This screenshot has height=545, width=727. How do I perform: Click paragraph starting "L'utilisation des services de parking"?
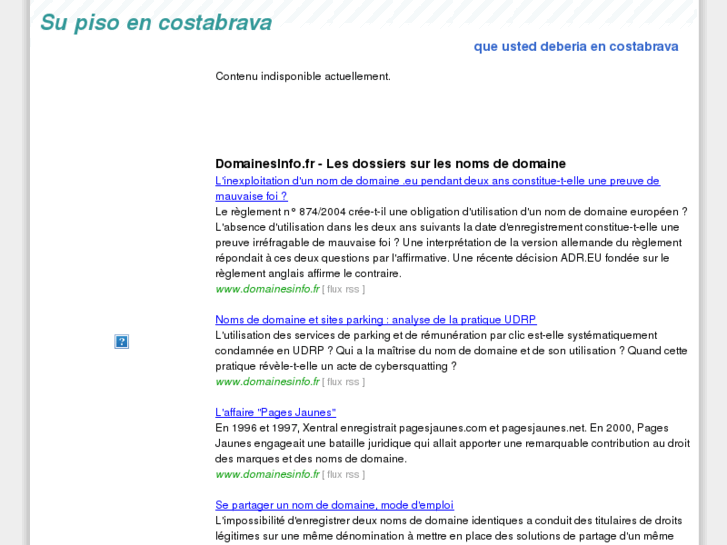451,351
